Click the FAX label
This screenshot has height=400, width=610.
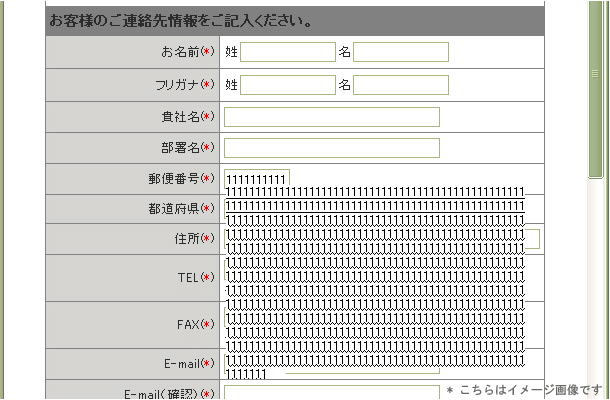(x=185, y=325)
